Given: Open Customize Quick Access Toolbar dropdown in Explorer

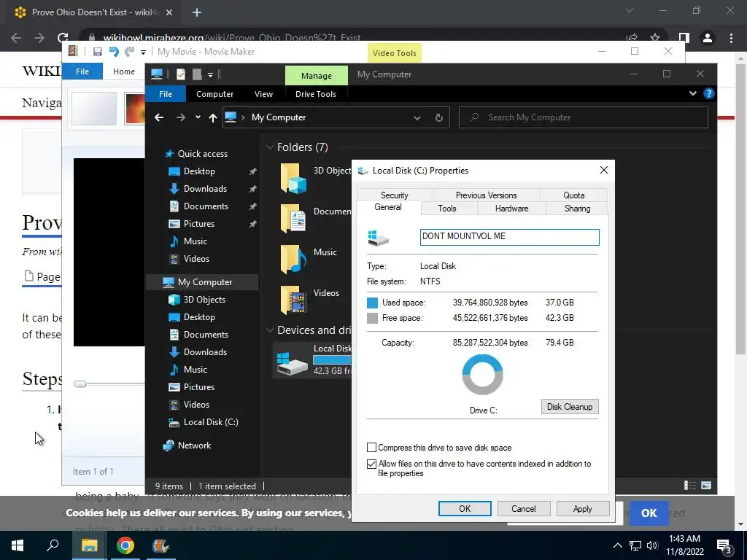Looking at the screenshot, I should (x=210, y=75).
